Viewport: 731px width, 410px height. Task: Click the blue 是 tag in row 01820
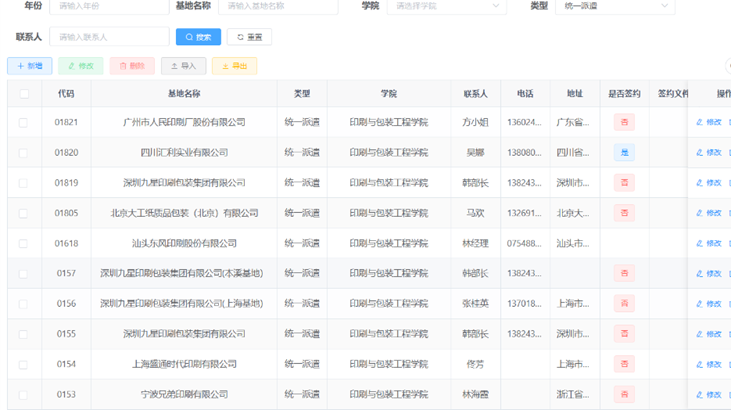pos(624,153)
